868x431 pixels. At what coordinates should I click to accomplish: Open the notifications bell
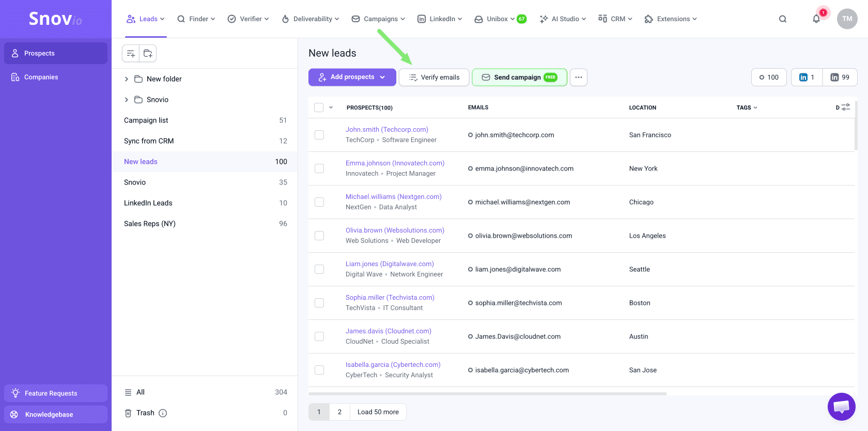coord(816,19)
